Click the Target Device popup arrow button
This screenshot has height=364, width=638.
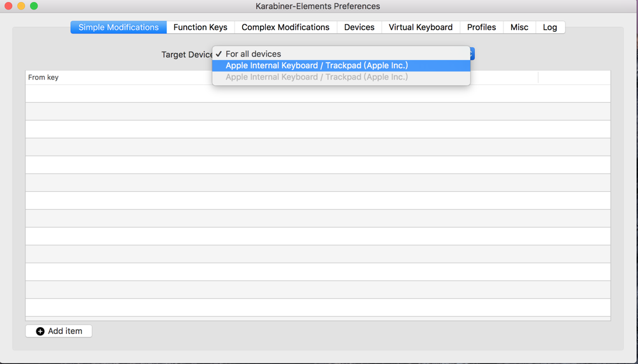pos(472,54)
